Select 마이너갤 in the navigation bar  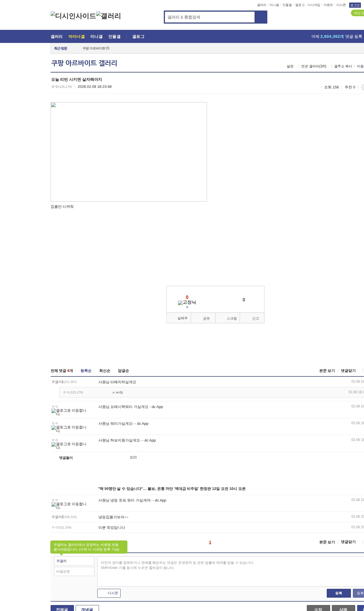pos(76,37)
